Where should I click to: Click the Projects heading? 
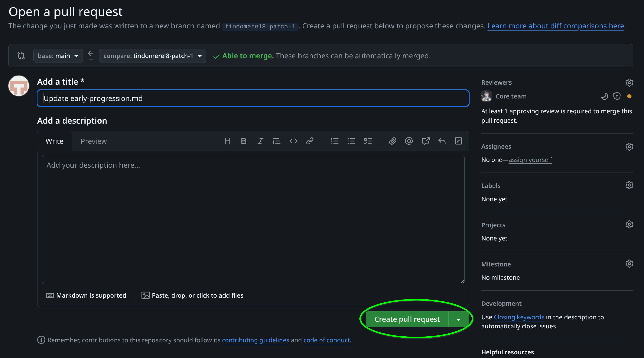[x=493, y=225]
